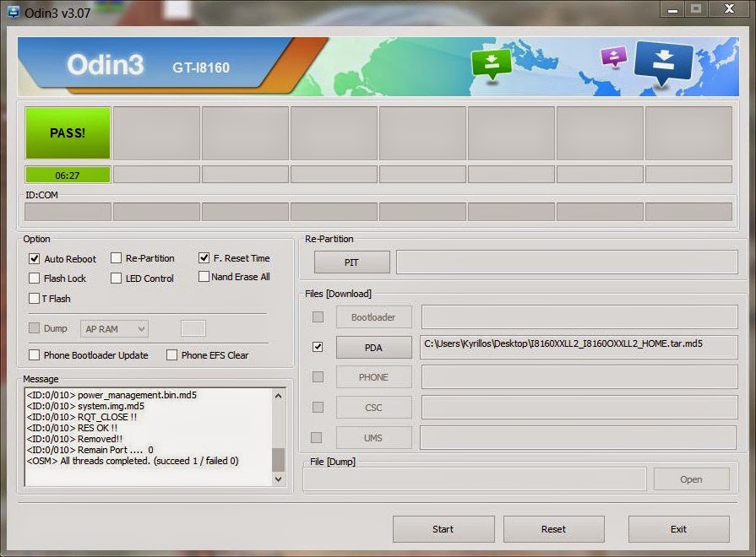Click the 'RQT_CLOSE !!' log line
756x557 pixels.
pyautogui.click(x=82, y=417)
